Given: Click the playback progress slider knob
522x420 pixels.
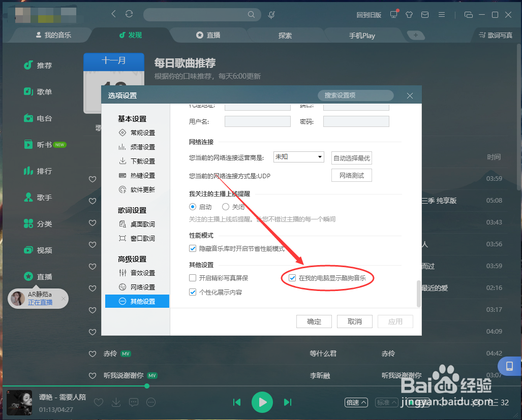Looking at the screenshot, I should tap(147, 386).
